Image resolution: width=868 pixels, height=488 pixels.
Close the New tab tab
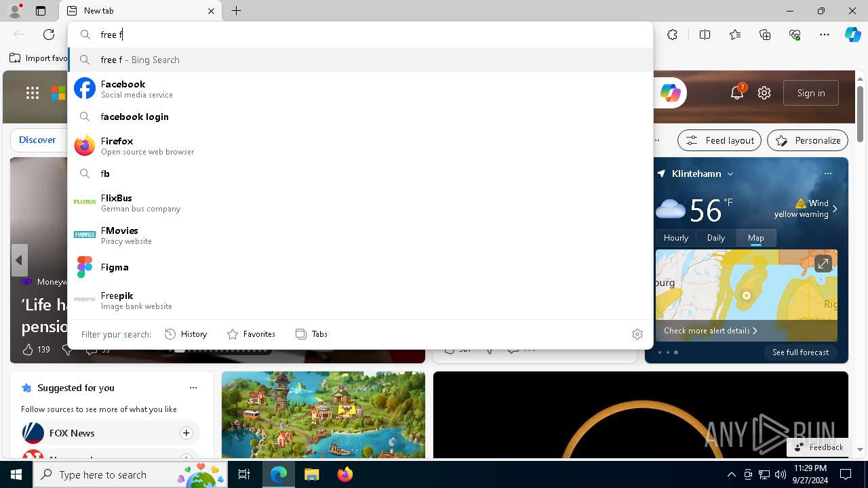(211, 11)
